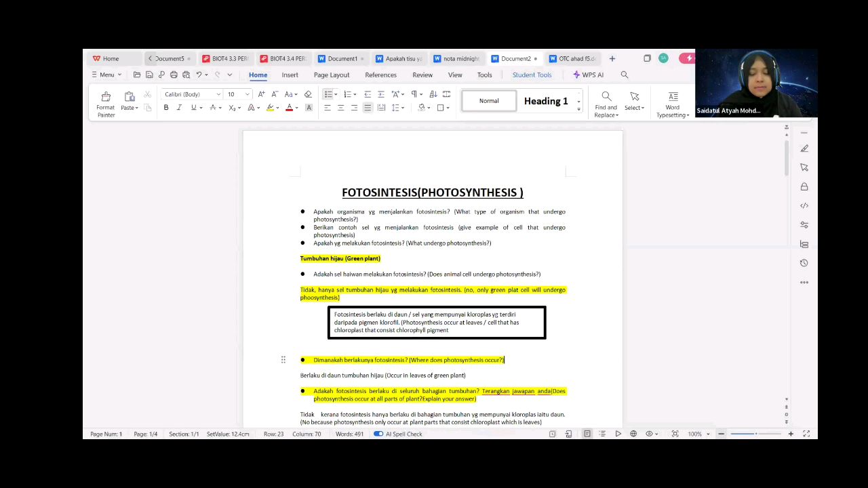The width and height of the screenshot is (868, 488).
Task: Click the yellow highlight color swatch
Action: click(x=270, y=108)
